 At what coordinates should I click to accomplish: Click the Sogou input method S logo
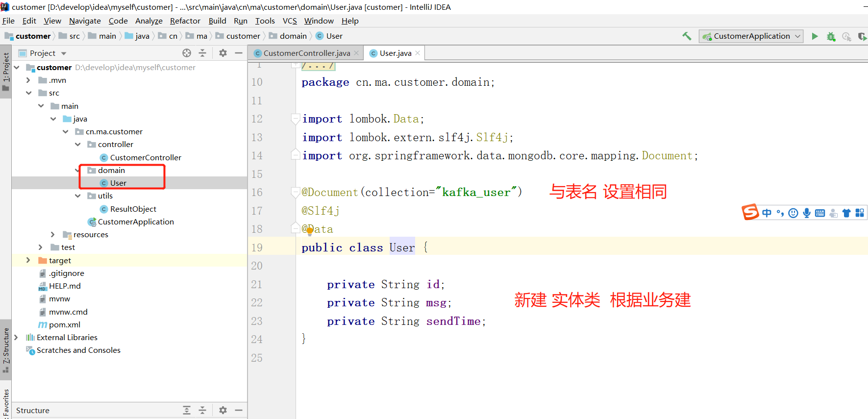pos(750,212)
